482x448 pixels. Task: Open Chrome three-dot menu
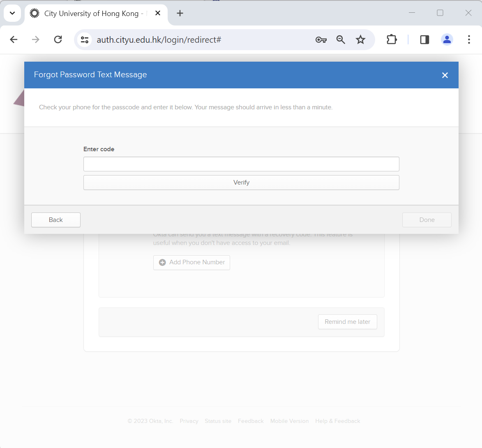pyautogui.click(x=469, y=39)
